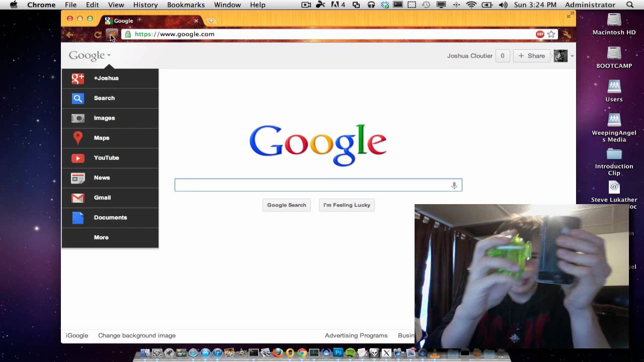
Task: Focus the Google search text box
Action: coord(318,185)
